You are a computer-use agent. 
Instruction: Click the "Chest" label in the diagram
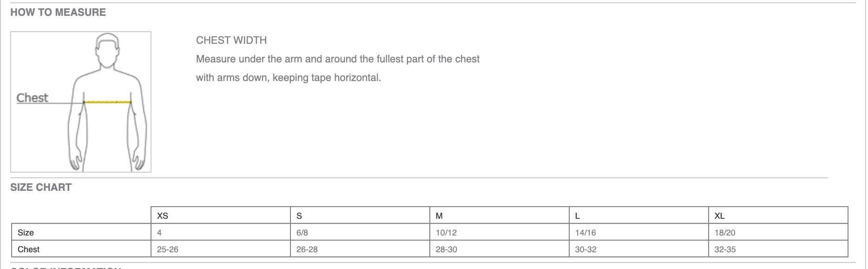coord(32,98)
